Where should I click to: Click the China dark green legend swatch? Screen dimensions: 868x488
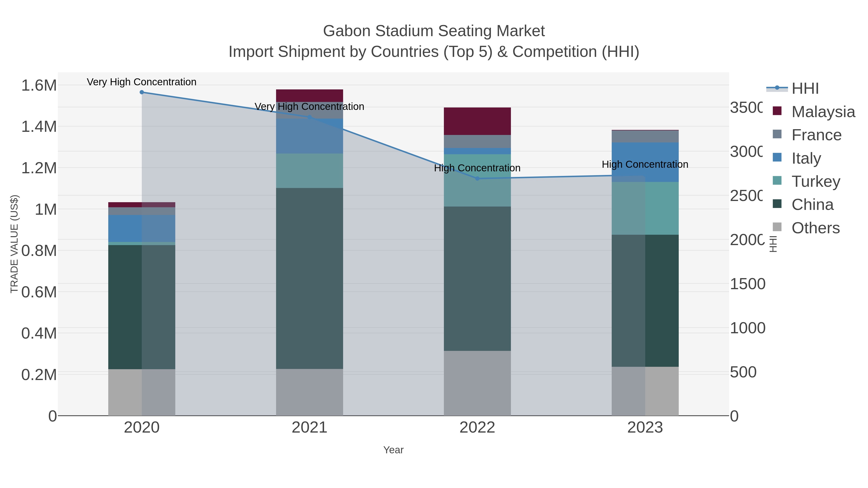coord(777,204)
